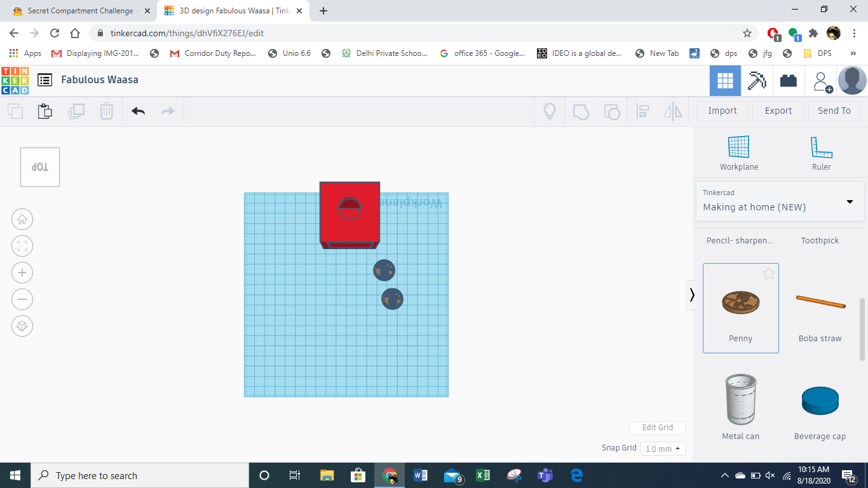The width and height of the screenshot is (868, 488).
Task: Open the Blocks pickaxe mode
Action: pyautogui.click(x=757, y=81)
